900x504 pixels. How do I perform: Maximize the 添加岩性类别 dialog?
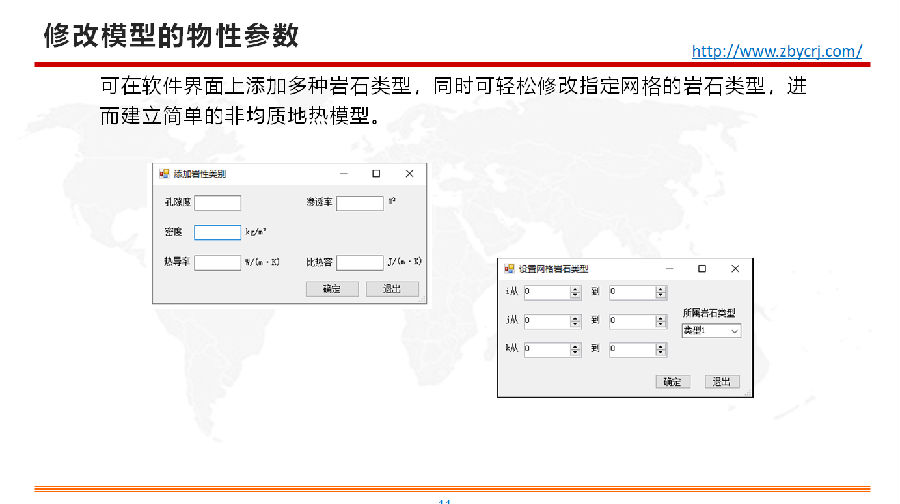click(x=376, y=173)
